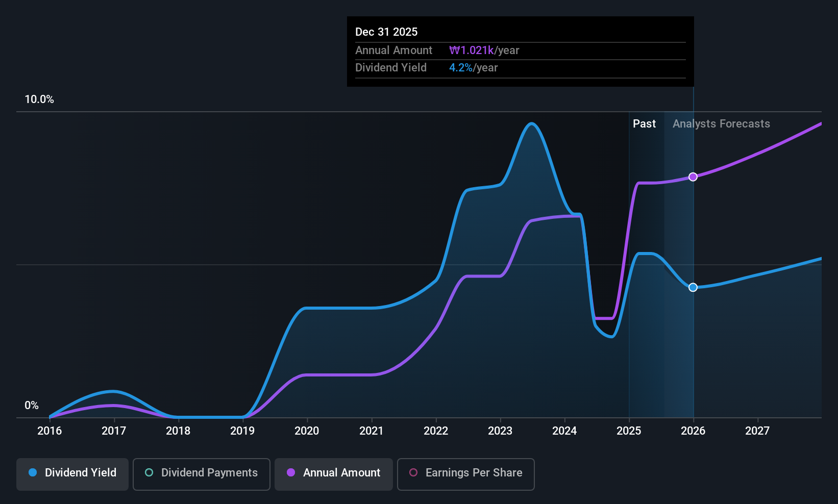Click the blue dot in Dividend Yield legend
Image resolution: width=838 pixels, height=504 pixels.
(x=33, y=472)
